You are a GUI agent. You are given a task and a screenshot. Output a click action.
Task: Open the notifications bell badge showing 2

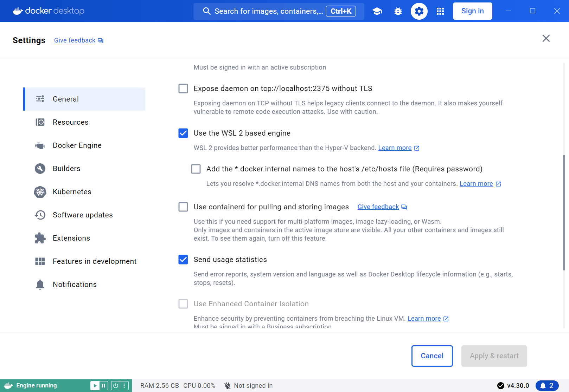pyautogui.click(x=547, y=385)
